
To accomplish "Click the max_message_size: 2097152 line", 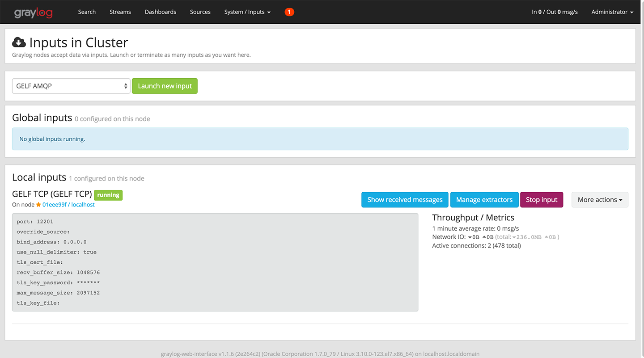I will 58,293.
